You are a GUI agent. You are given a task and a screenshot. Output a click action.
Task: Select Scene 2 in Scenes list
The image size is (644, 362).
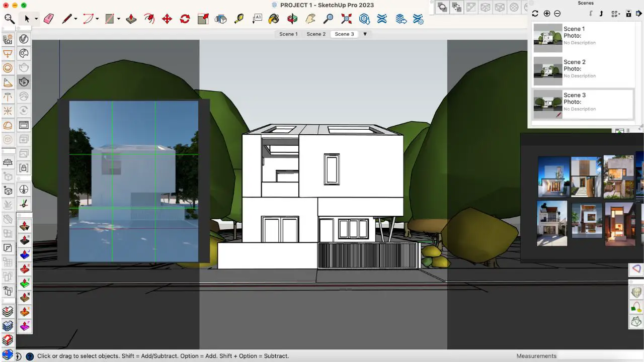pyautogui.click(x=583, y=71)
